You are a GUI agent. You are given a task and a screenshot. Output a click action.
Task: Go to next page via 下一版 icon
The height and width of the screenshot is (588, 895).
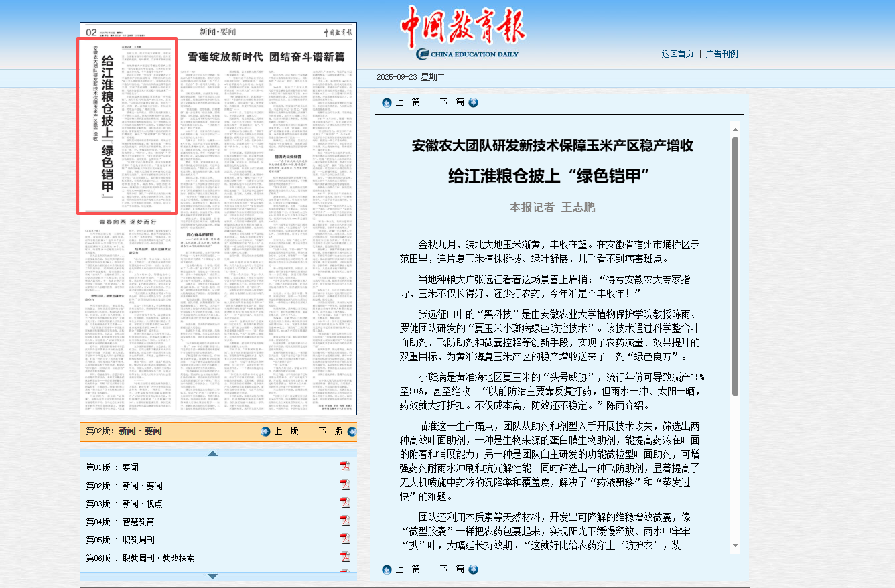click(352, 431)
